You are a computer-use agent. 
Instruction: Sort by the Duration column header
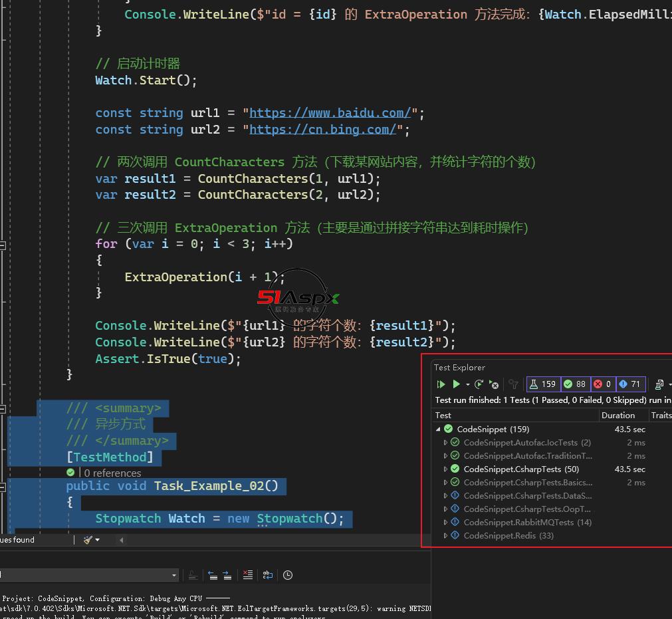(x=618, y=415)
